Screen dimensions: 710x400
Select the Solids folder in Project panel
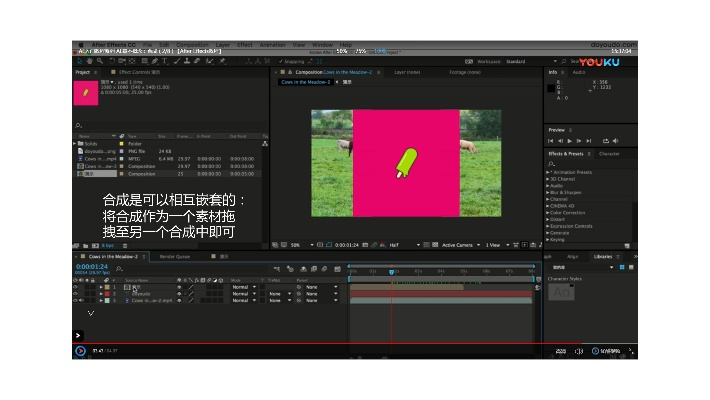pyautogui.click(x=91, y=144)
